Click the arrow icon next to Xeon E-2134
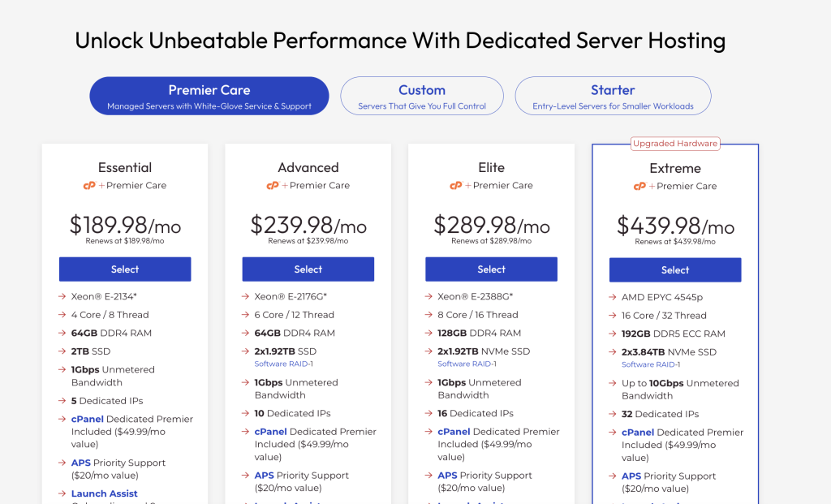This screenshot has width=831, height=504. pyautogui.click(x=63, y=297)
